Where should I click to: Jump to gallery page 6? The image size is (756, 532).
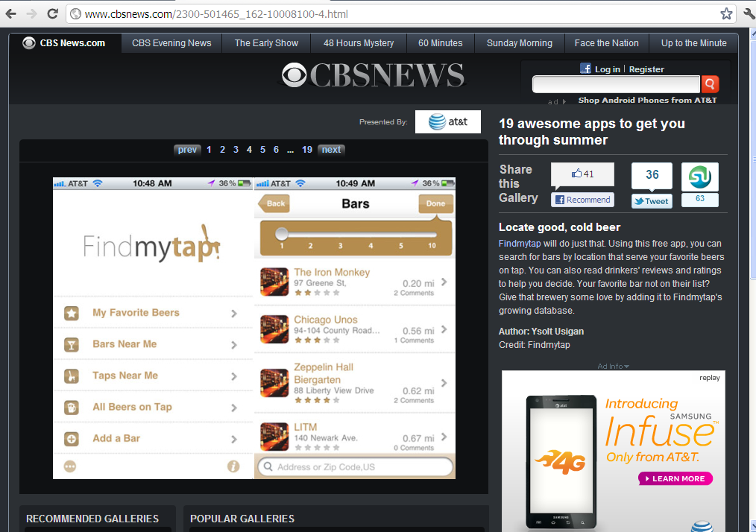[277, 149]
